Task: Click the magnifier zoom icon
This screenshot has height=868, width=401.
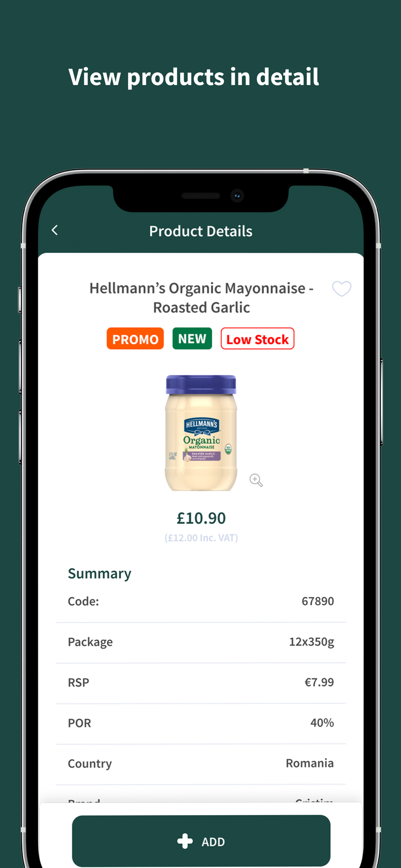Action: (x=256, y=480)
